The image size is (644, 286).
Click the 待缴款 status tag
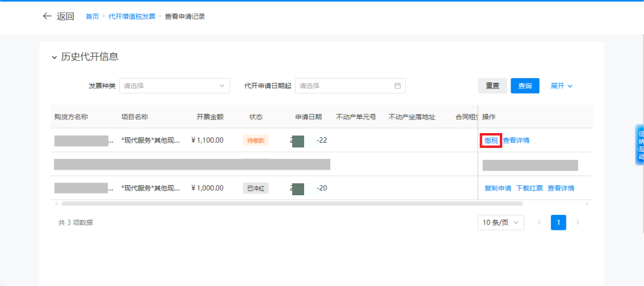pos(255,140)
